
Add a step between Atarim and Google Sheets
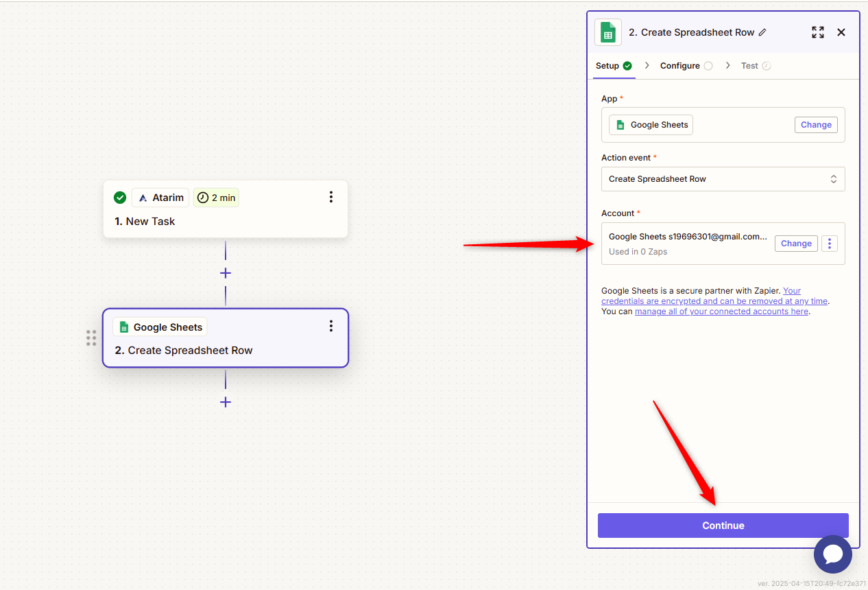pos(226,273)
